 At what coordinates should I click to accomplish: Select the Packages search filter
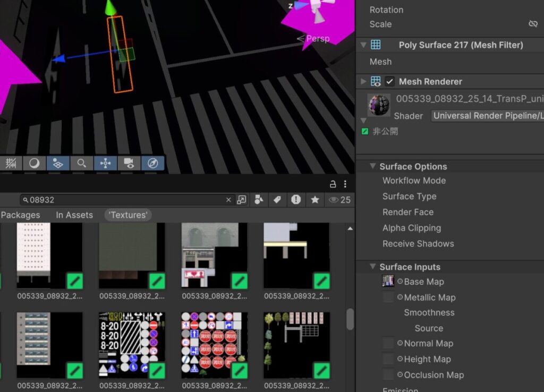(20, 215)
